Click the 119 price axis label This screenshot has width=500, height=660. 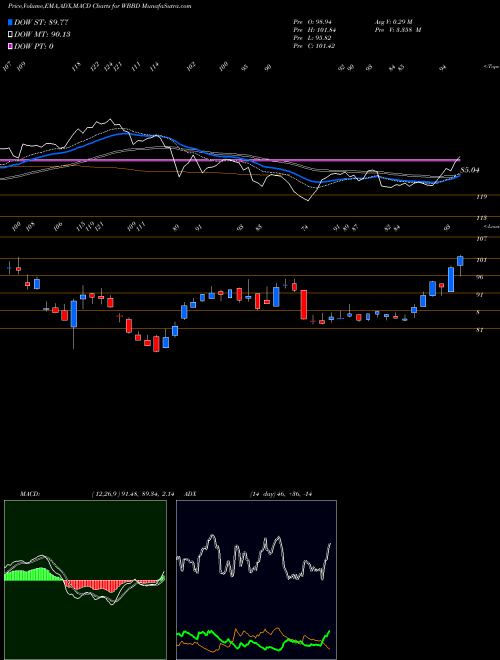coord(482,197)
